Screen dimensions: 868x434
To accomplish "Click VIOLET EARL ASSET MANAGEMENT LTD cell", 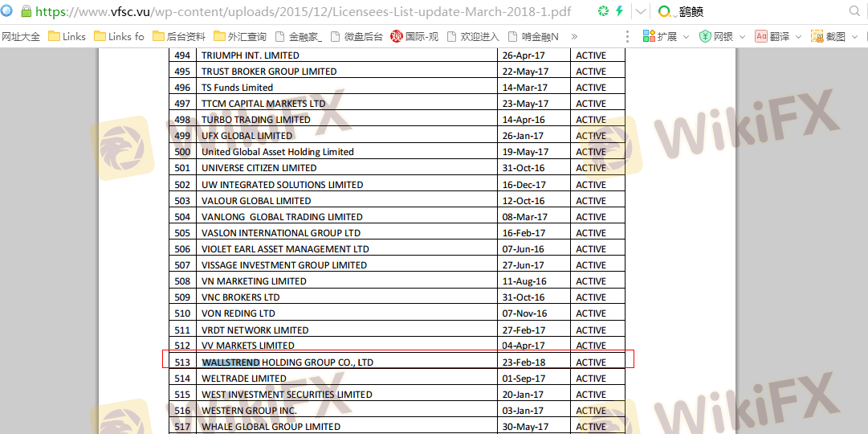I will 347,249.
